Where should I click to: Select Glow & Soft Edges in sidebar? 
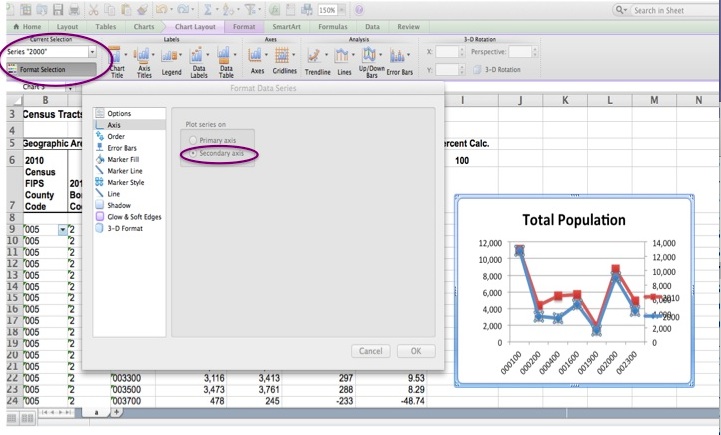[129, 217]
